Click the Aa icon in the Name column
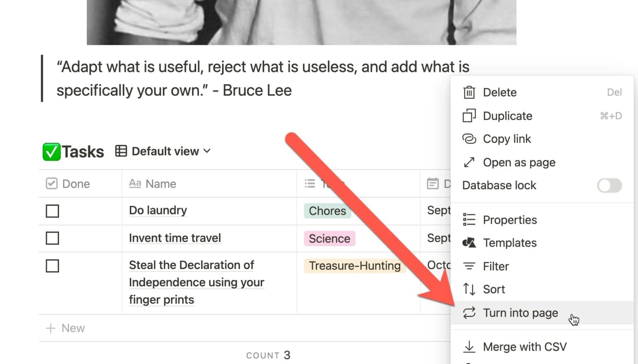 pos(135,183)
